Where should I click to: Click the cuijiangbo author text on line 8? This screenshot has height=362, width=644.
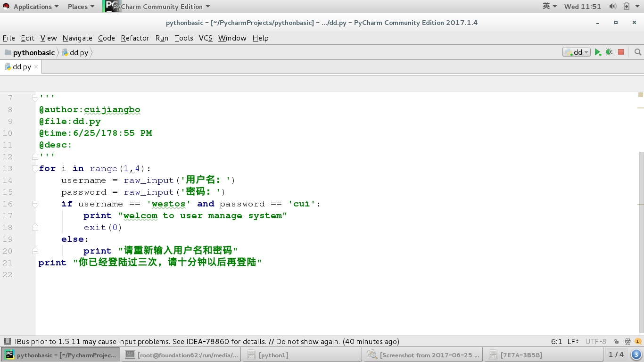click(112, 109)
